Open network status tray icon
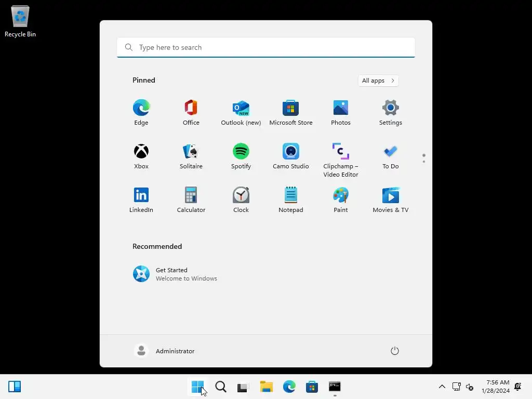 [456, 387]
